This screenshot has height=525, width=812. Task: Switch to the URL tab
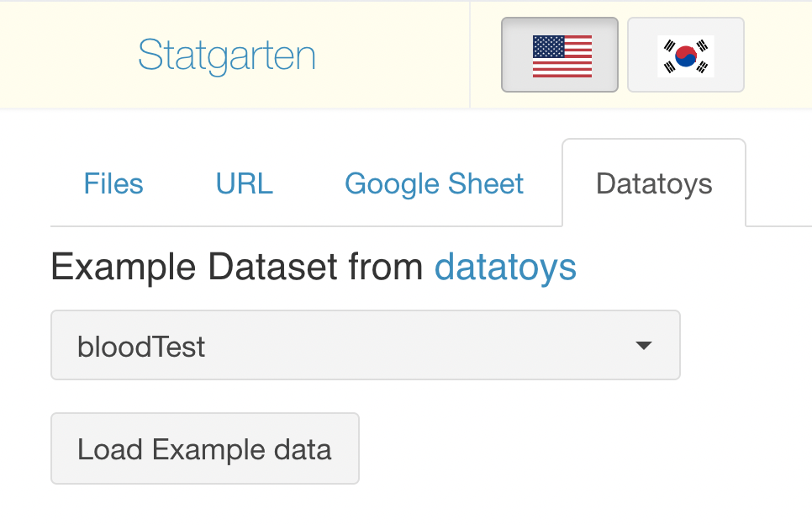[x=245, y=183]
